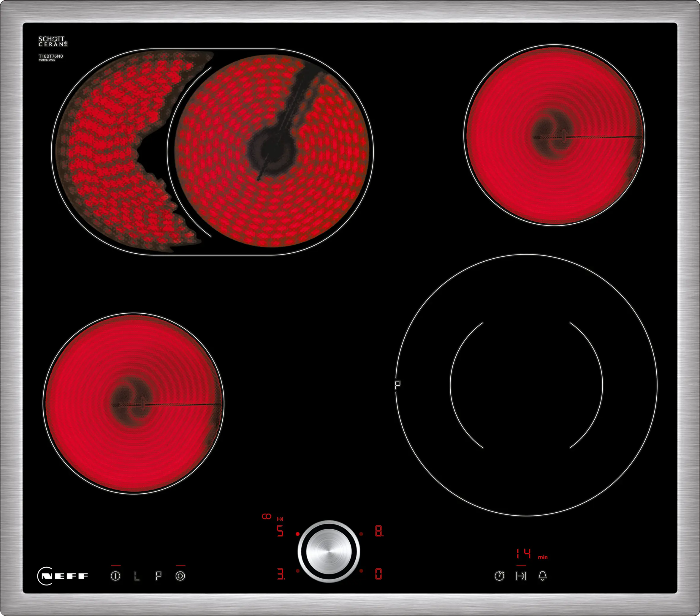Tap the bell kitchen alarm symbol
The image size is (700, 616).
542,576
